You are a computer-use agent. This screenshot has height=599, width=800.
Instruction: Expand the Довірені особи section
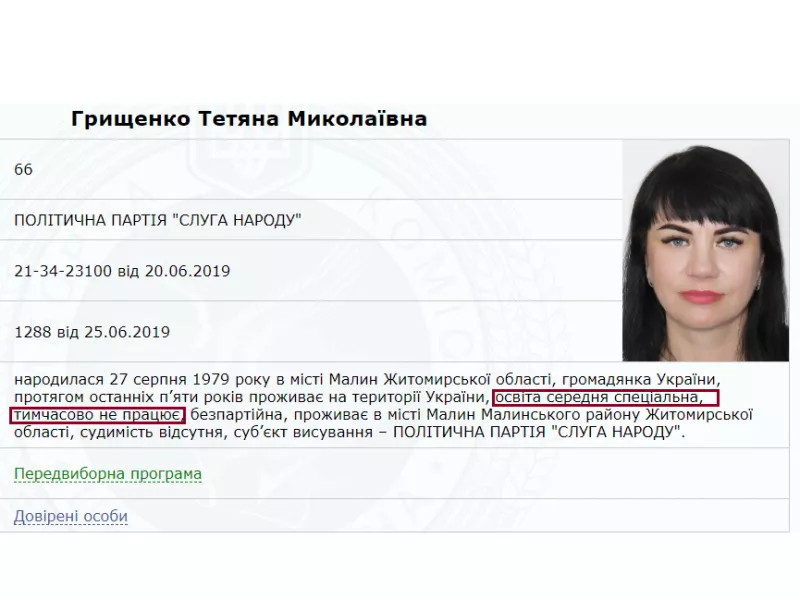click(x=70, y=516)
